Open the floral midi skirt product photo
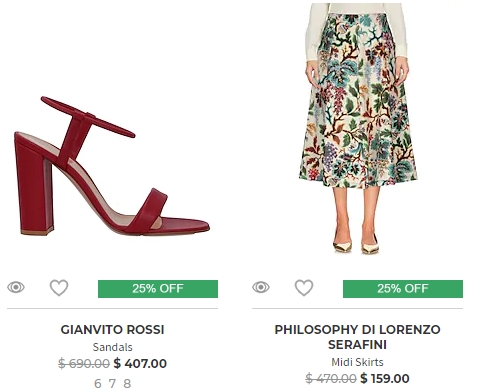The width and height of the screenshot is (492, 392). 357,128
